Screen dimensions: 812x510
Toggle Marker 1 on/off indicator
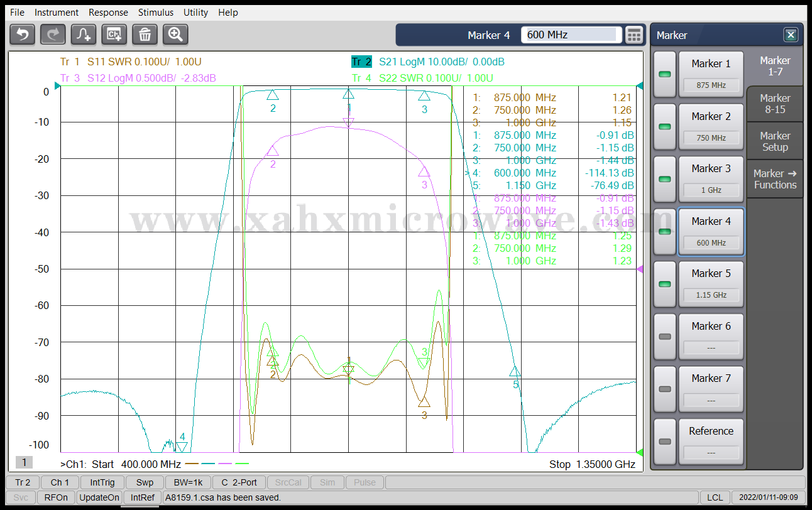(x=664, y=75)
